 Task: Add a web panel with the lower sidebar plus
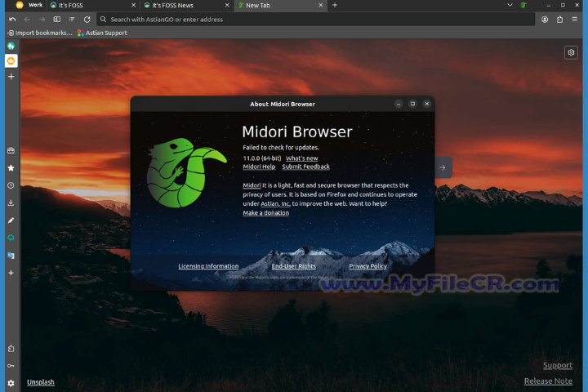11,273
